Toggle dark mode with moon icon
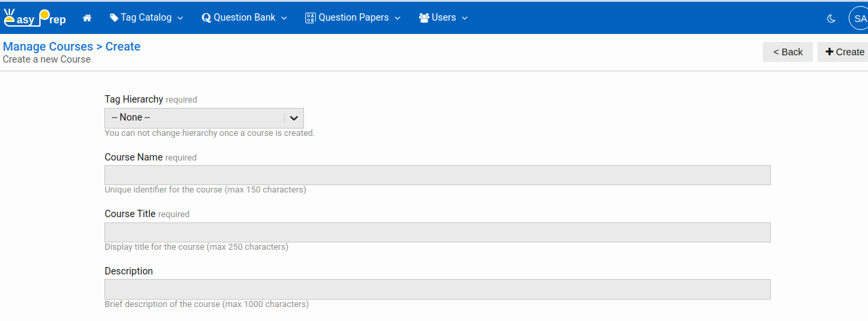The image size is (868, 321). click(x=831, y=19)
